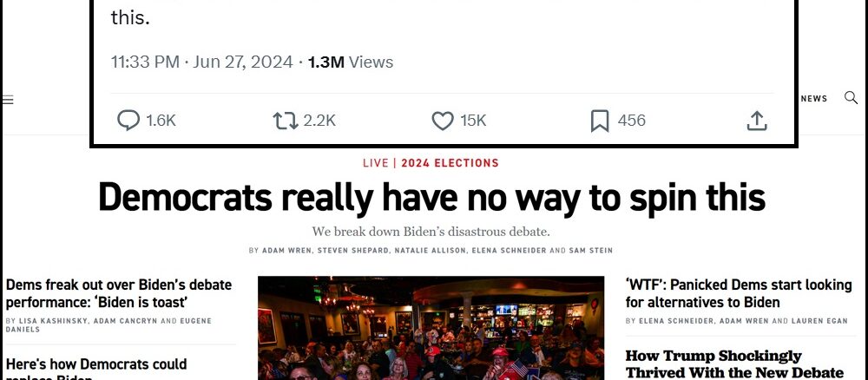Open the search magnifier icon
Screen dimensions: 868x380
coord(851,98)
